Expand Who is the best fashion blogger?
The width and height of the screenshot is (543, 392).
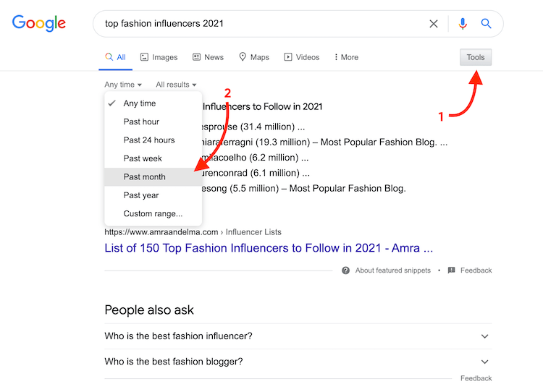[298, 362]
